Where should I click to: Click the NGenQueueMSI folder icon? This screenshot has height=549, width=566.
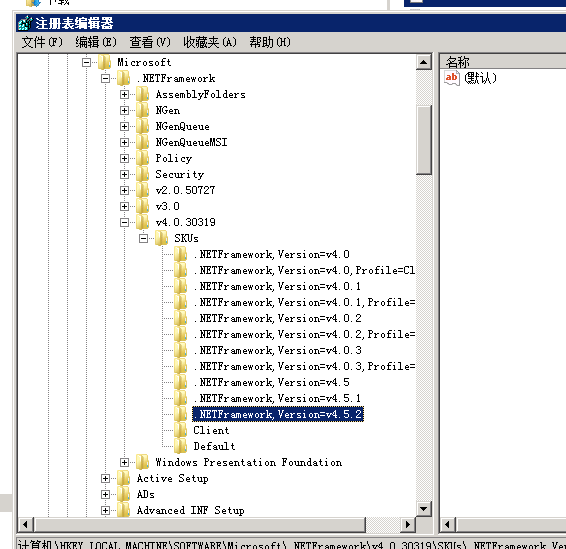pos(142,142)
